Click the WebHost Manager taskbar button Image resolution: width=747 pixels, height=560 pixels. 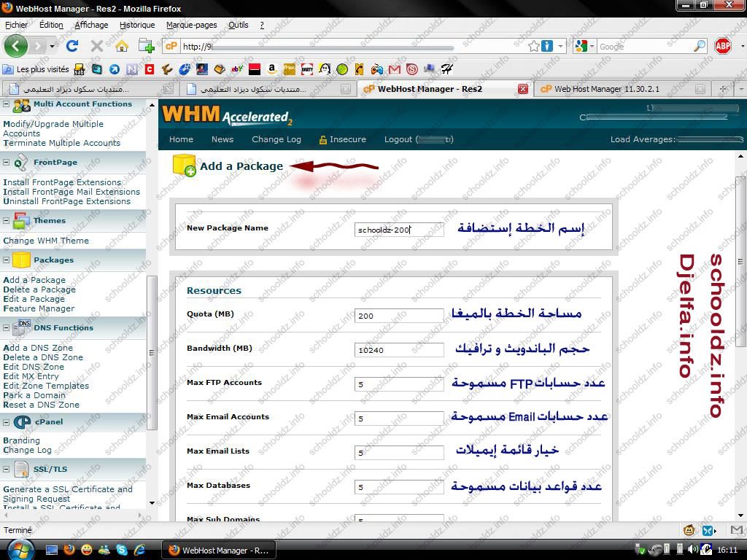[x=220, y=550]
